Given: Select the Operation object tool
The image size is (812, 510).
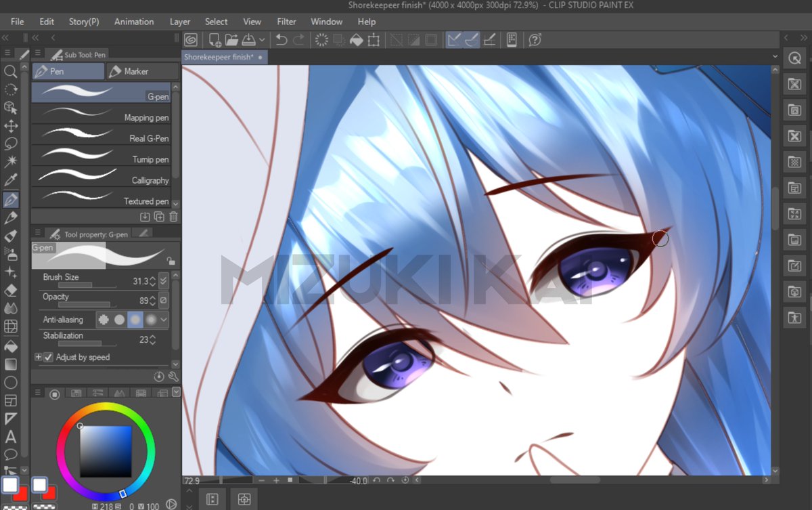Looking at the screenshot, I should coord(10,108).
